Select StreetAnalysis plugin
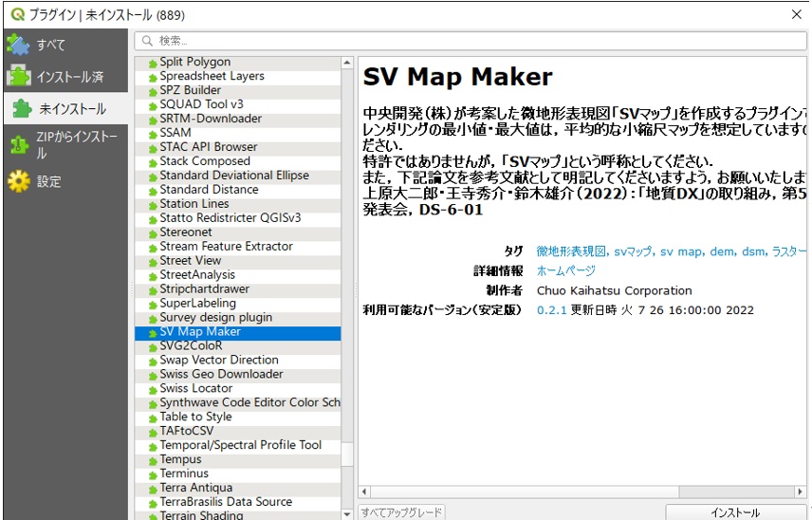The width and height of the screenshot is (812, 520). (x=238, y=274)
